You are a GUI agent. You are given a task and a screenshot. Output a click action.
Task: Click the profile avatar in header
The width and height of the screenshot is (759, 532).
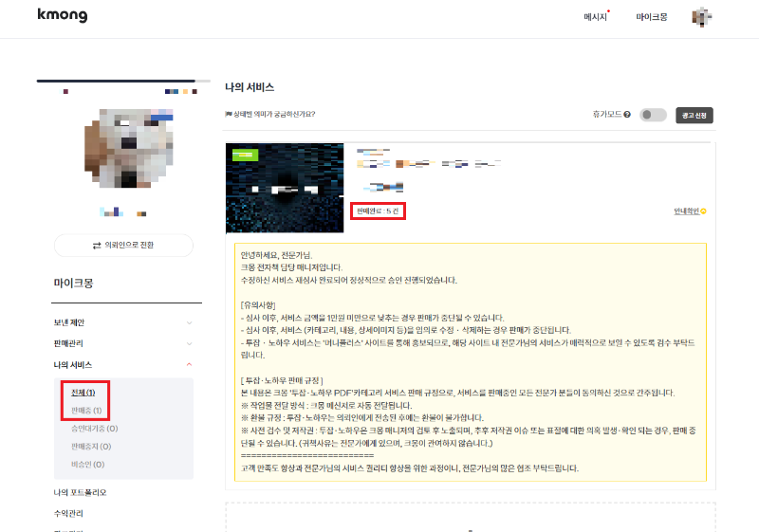701,17
